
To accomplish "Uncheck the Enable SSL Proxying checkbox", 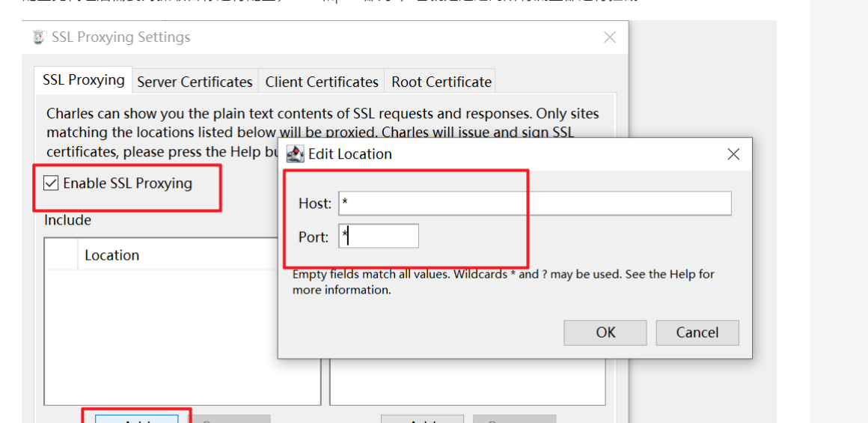I will point(51,183).
